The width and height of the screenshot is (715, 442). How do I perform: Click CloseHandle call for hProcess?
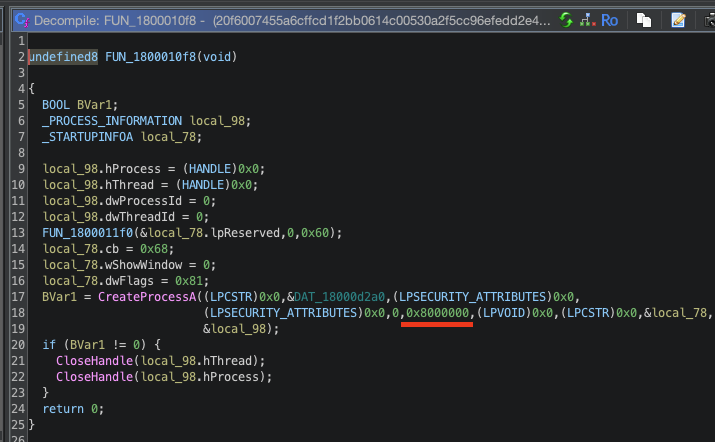[x=94, y=376]
